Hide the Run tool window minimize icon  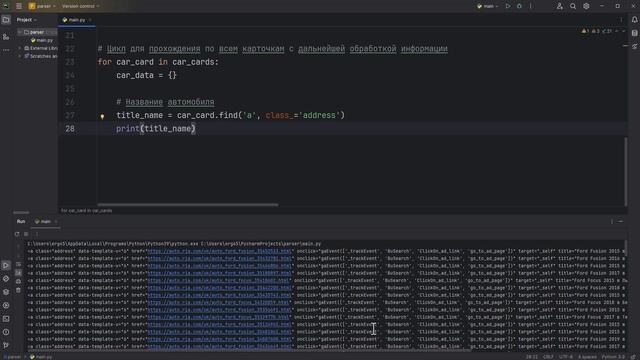[x=620, y=221]
